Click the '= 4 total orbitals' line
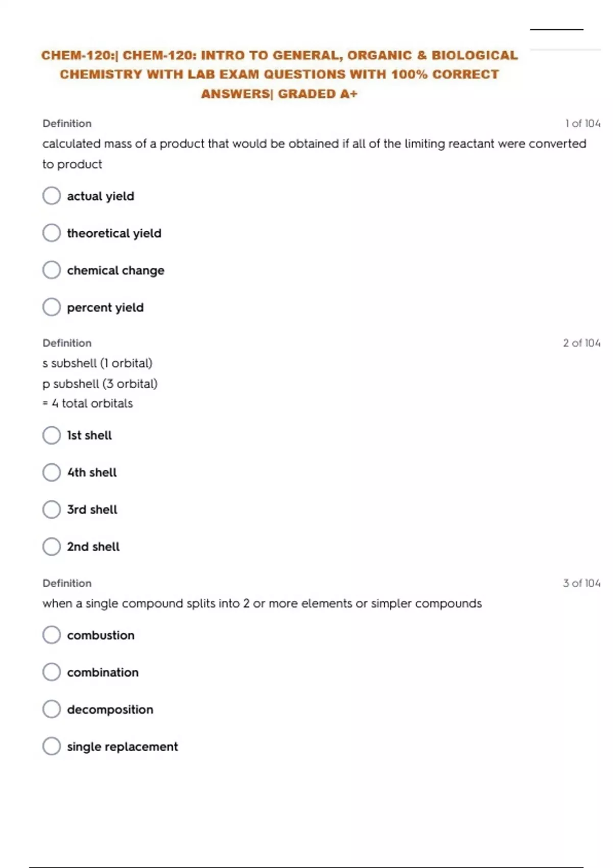Screen dimensions: 613x868 click(x=87, y=403)
